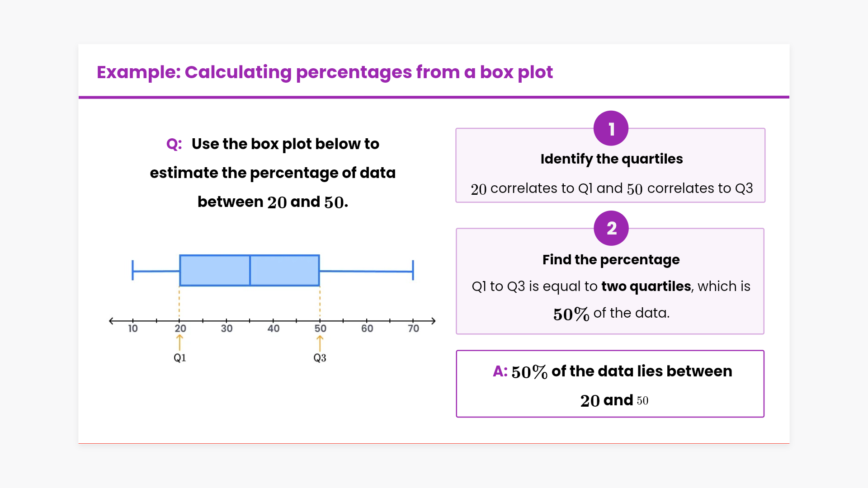This screenshot has width=868, height=488.
Task: Click the median line inside the box
Action: click(250, 270)
